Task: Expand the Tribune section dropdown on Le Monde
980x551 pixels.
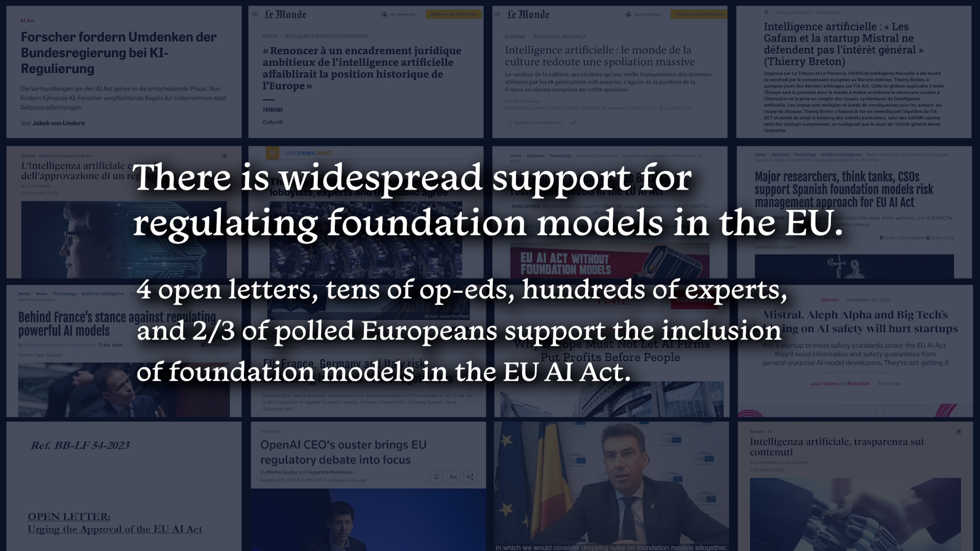Action: click(x=273, y=109)
